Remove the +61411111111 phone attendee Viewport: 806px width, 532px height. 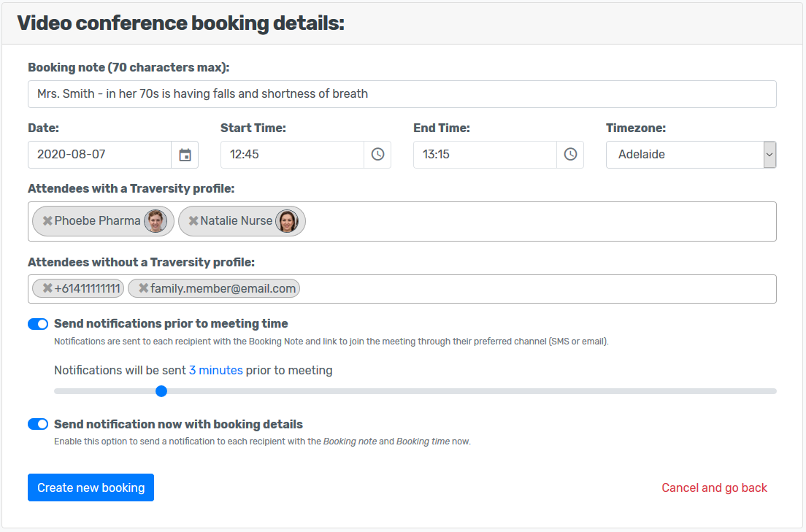point(47,288)
